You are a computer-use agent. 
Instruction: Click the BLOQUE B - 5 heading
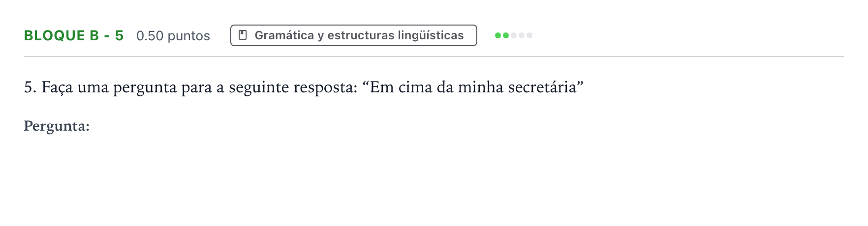coord(74,36)
